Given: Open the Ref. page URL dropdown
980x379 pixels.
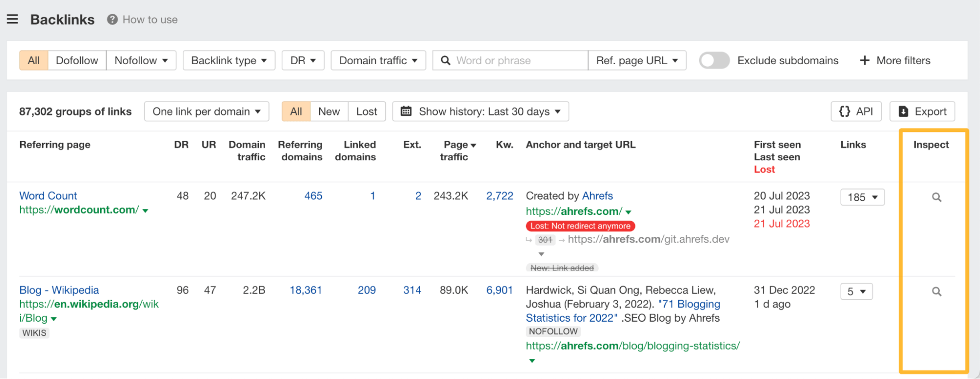Looking at the screenshot, I should pyautogui.click(x=637, y=60).
